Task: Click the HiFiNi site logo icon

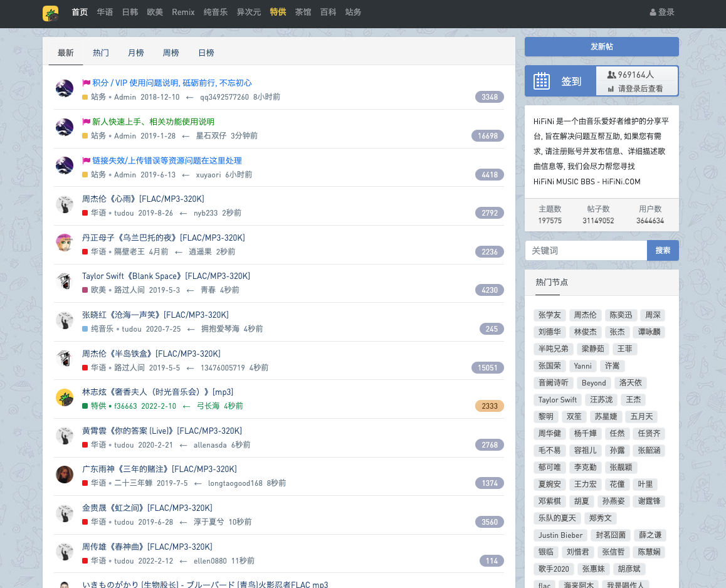Action: [x=50, y=13]
